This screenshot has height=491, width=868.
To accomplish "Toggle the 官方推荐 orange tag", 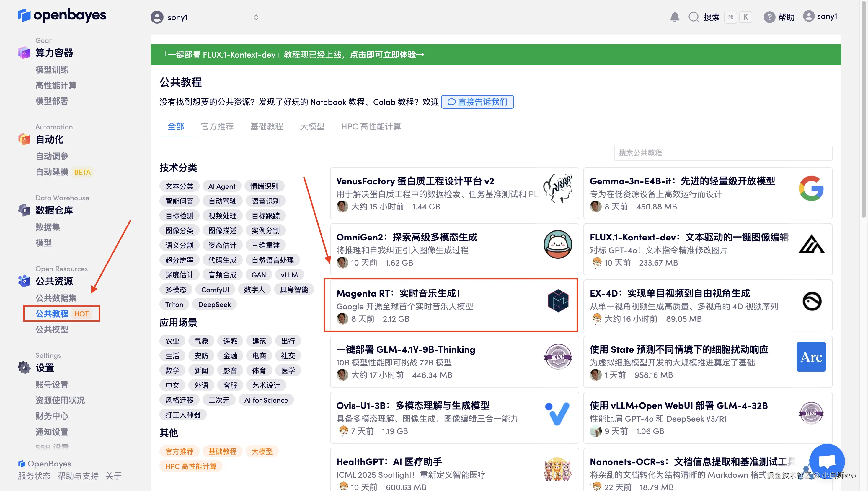I will 179,451.
